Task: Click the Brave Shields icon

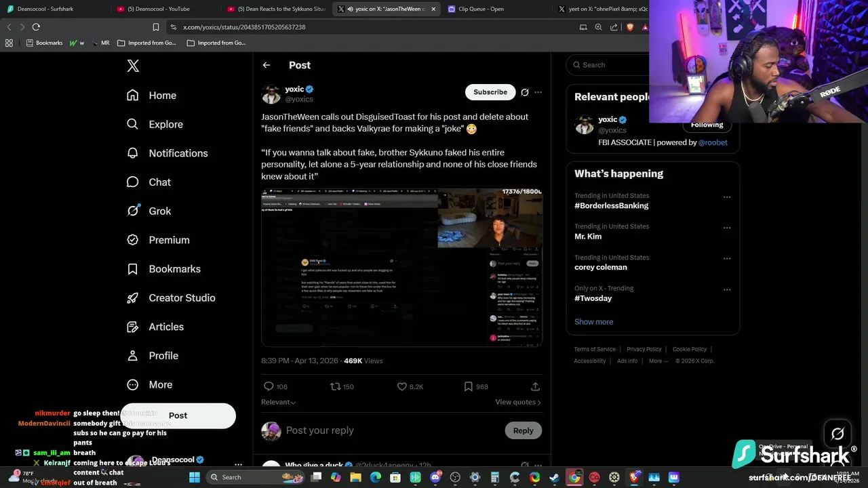Action: (x=629, y=27)
